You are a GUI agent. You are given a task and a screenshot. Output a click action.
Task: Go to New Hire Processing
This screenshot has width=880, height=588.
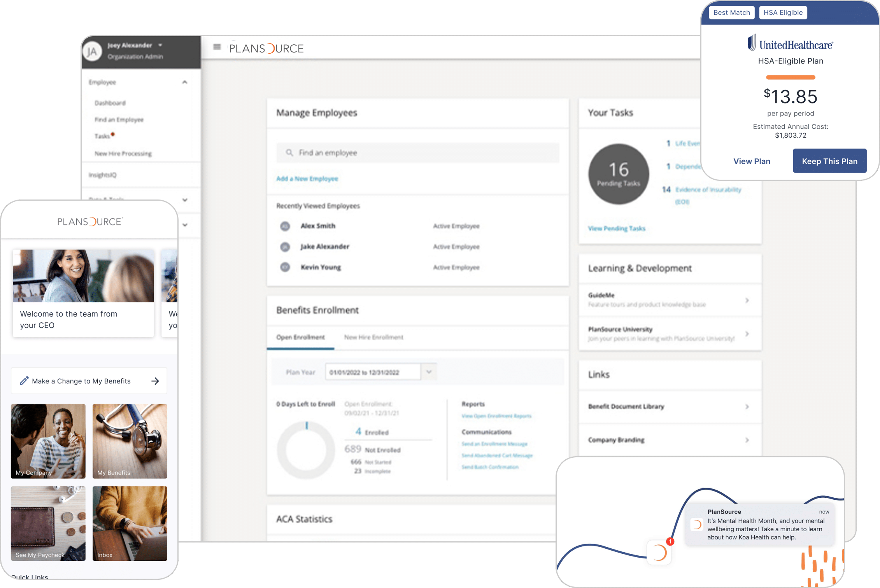point(123,154)
